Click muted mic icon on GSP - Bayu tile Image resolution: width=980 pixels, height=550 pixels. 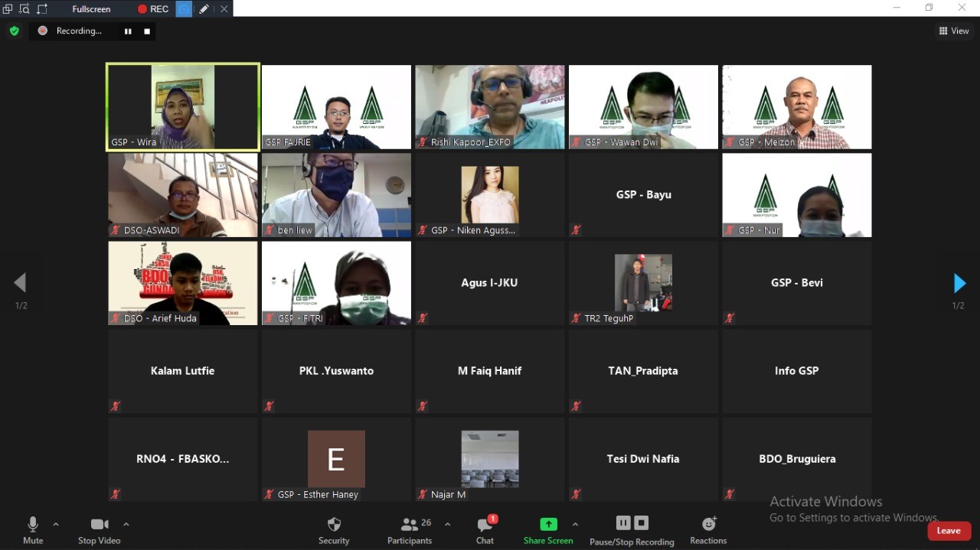[576, 230]
